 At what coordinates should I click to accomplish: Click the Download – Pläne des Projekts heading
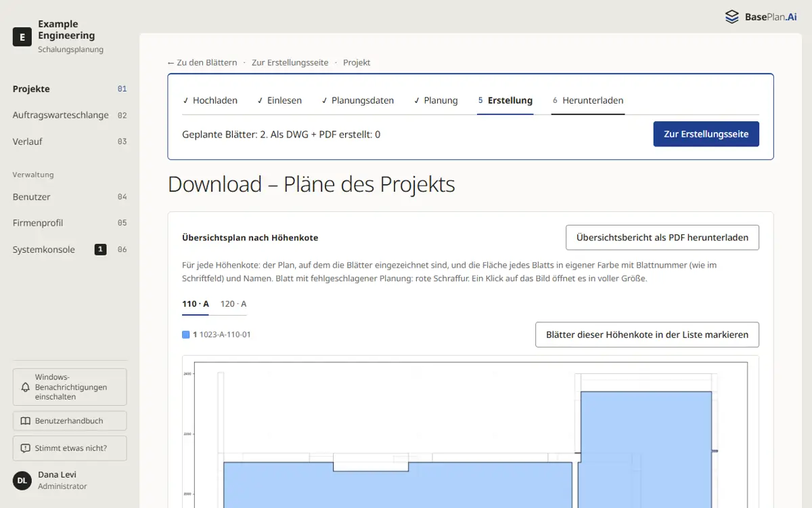pyautogui.click(x=311, y=184)
